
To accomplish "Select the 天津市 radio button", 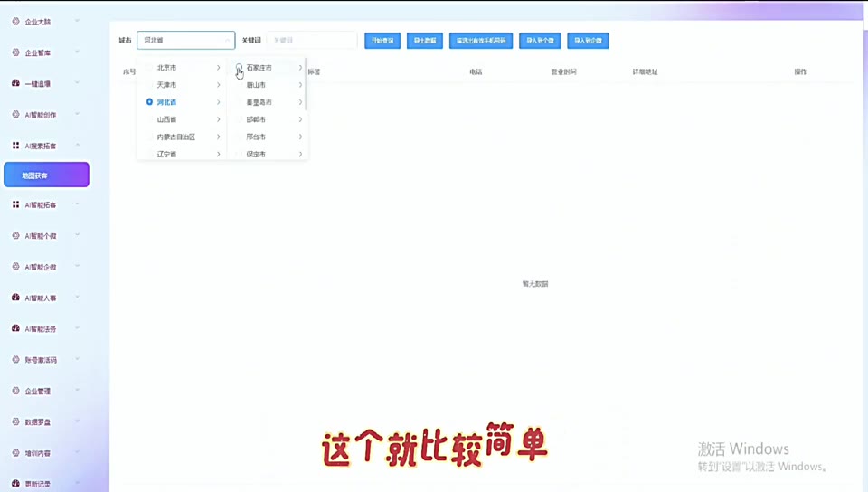I will [x=149, y=85].
